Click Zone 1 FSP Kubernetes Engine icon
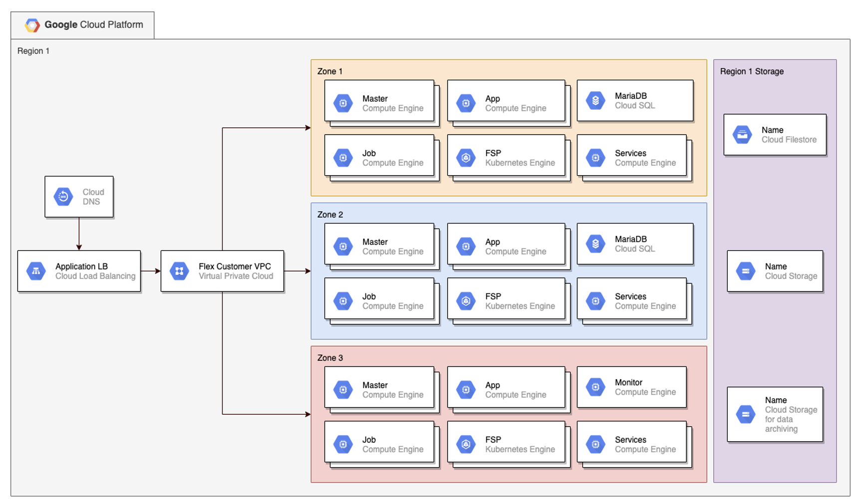Screen dimensions: 857x504 point(466,158)
